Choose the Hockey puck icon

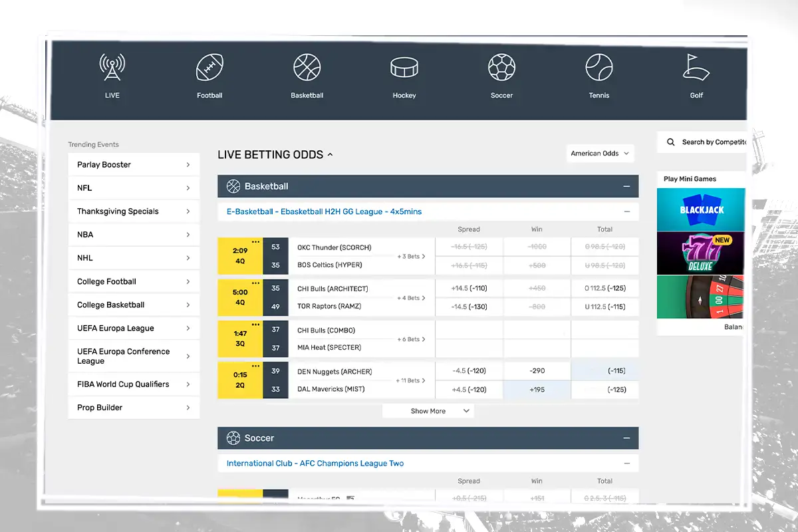tap(404, 68)
